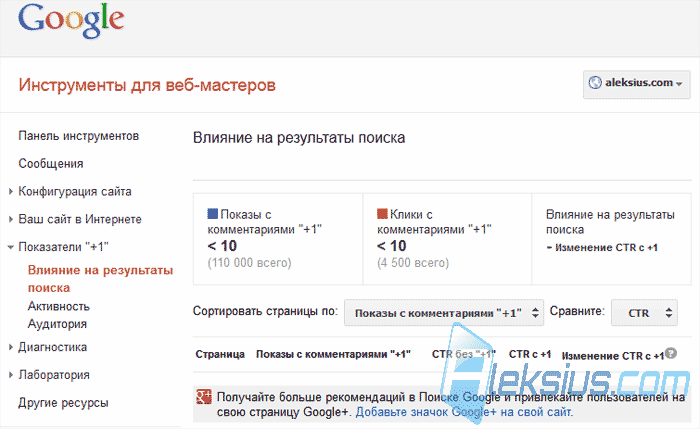The width and height of the screenshot is (700, 429).
Task: Click the CTR без "+1" column header
Action: coord(463,354)
